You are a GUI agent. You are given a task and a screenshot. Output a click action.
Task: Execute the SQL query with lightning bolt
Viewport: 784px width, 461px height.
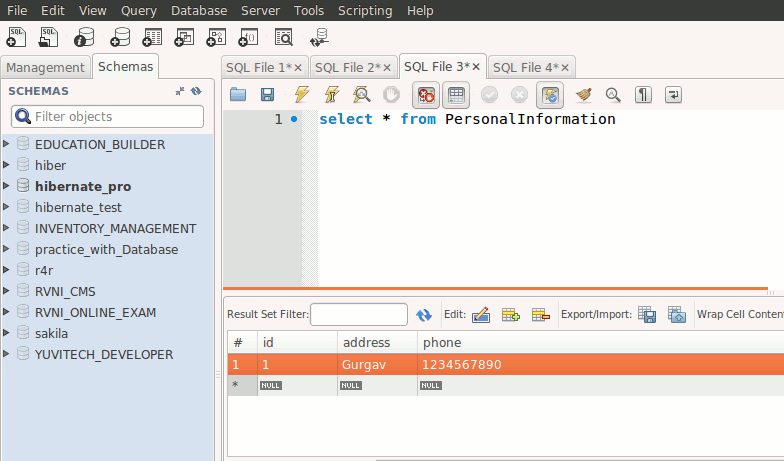[300, 95]
